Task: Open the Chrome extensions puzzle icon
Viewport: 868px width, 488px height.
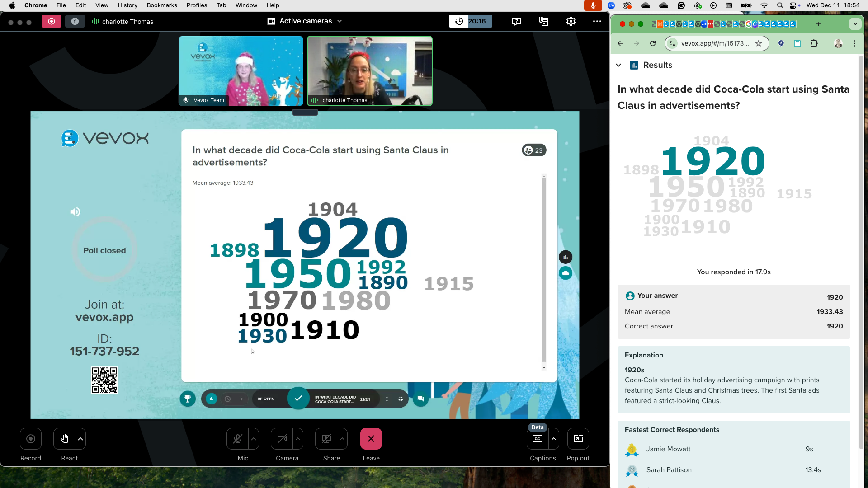Action: pos(814,43)
